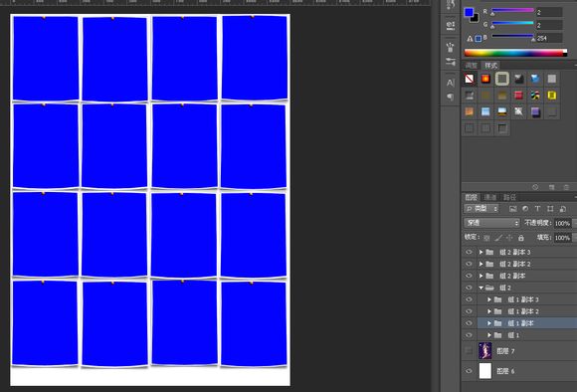
Task: Click the pixel layer filter icon
Action: coord(512,209)
